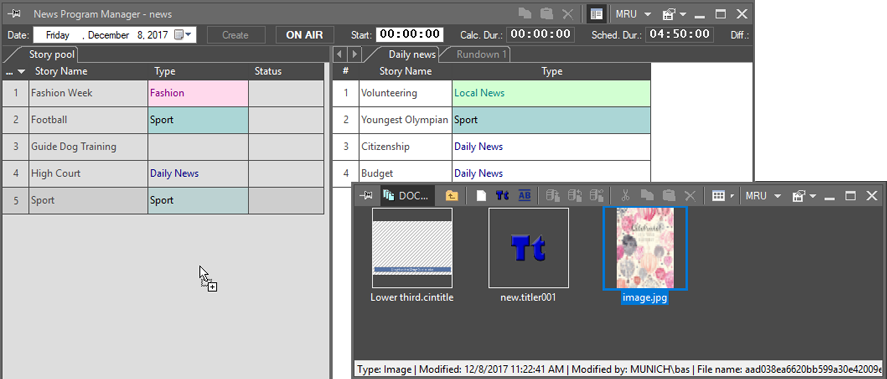Click the Sched. Dur. time field
The width and height of the screenshot is (887, 379).
(679, 35)
